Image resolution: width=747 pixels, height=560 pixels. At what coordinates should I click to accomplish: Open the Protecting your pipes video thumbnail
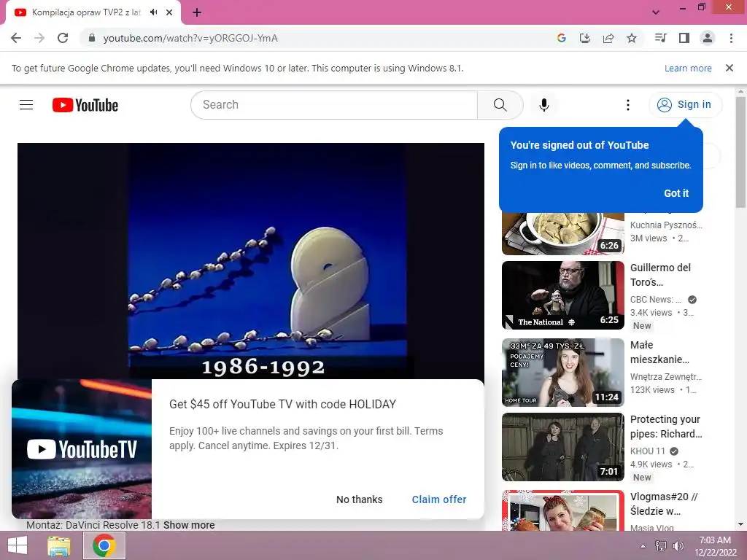pyautogui.click(x=562, y=447)
